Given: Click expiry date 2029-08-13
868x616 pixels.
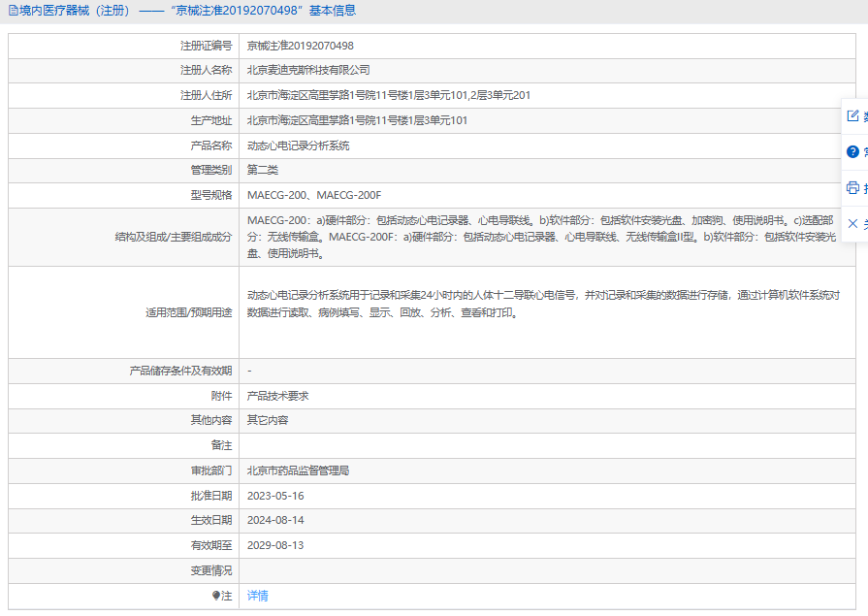Looking at the screenshot, I should click(x=275, y=545).
